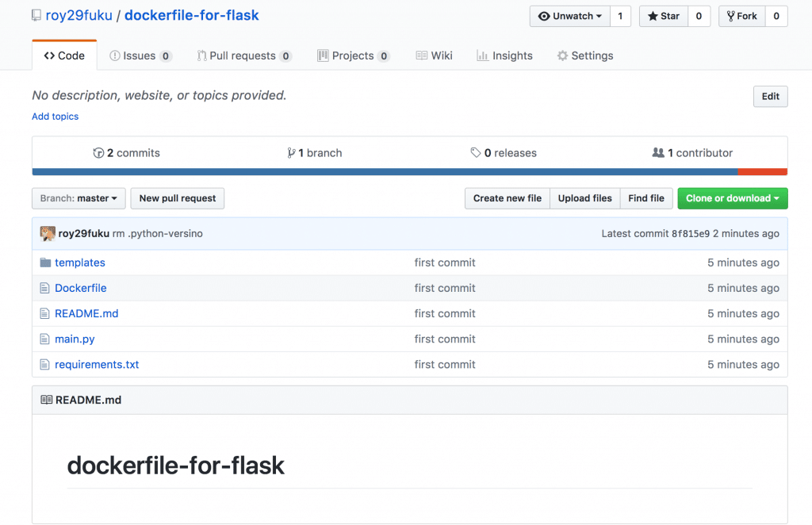
Task: View the 2 commits history
Action: [127, 153]
